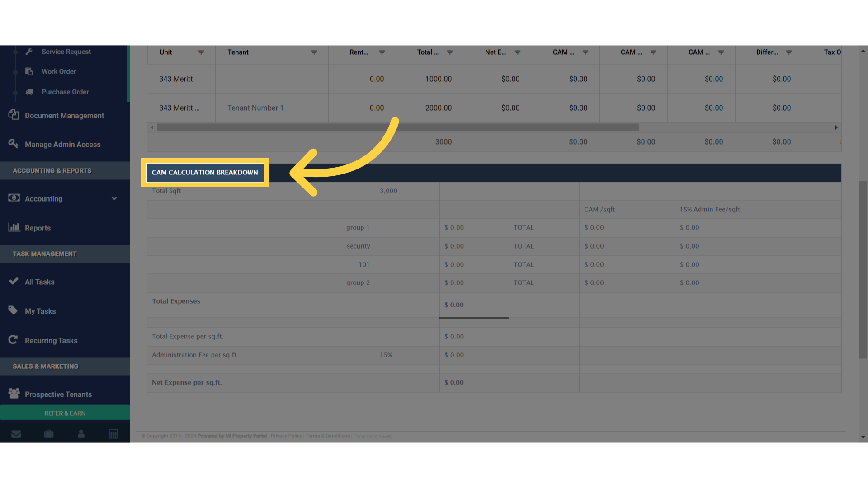
Task: Open Purchase Order menu item
Action: pos(65,92)
